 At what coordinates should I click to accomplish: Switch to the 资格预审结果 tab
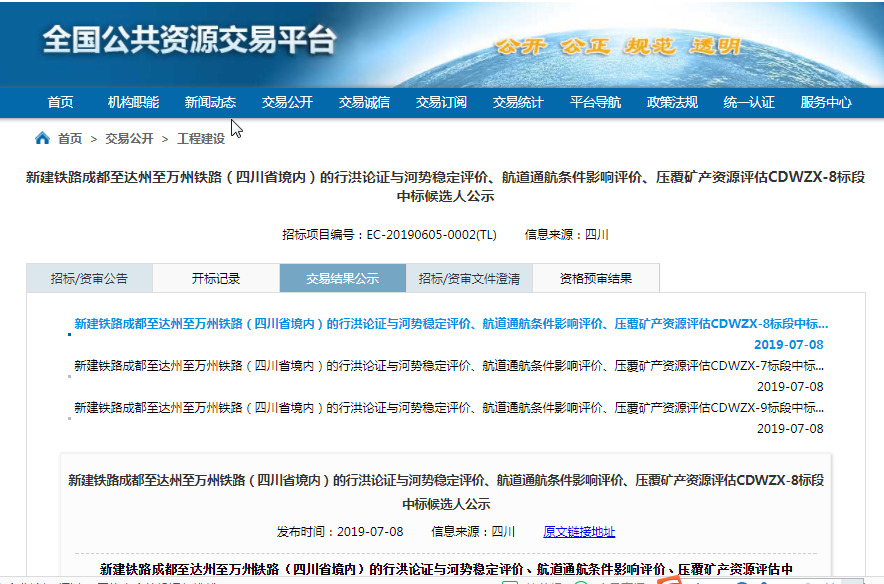pyautogui.click(x=595, y=279)
